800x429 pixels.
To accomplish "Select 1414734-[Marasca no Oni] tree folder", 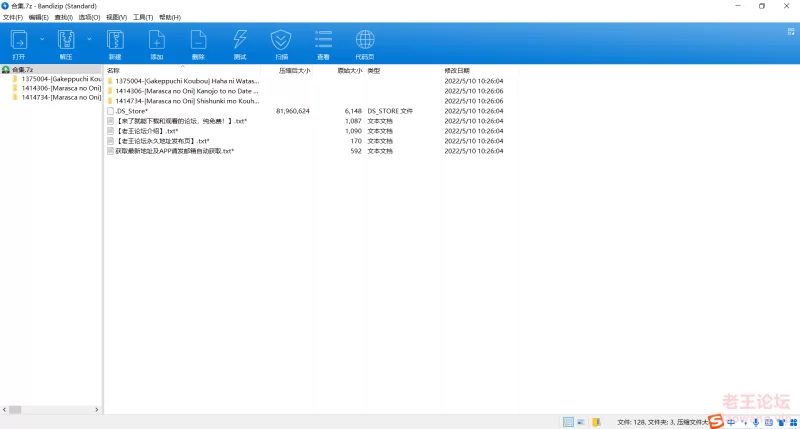I will tap(61, 97).
